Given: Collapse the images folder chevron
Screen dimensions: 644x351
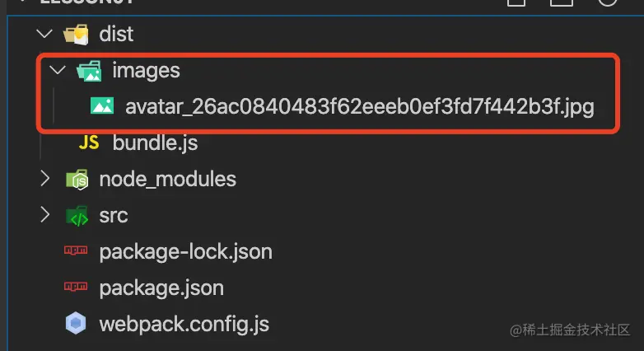Looking at the screenshot, I should (57, 71).
